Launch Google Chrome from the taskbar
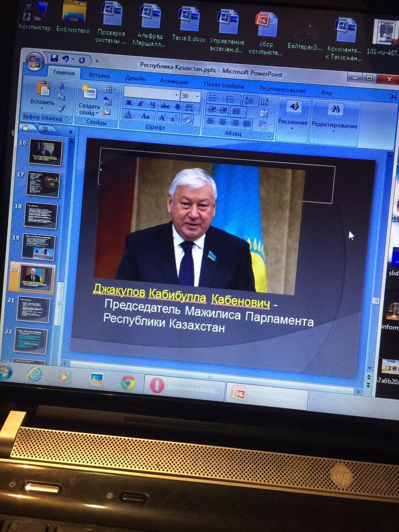This screenshot has width=399, height=532. (x=128, y=382)
